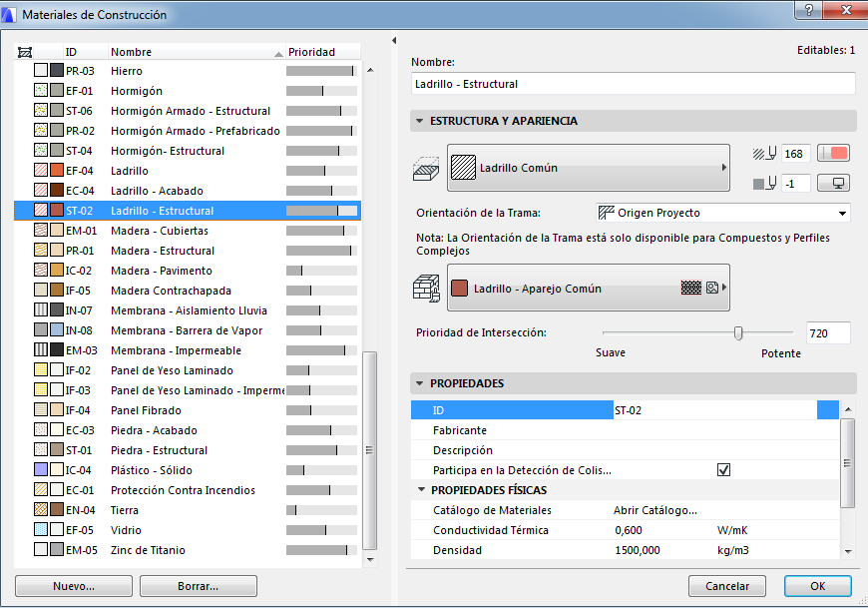Click the Hierro fill pattern icon
Screen dimensions: 868x608
pyautogui.click(x=41, y=70)
